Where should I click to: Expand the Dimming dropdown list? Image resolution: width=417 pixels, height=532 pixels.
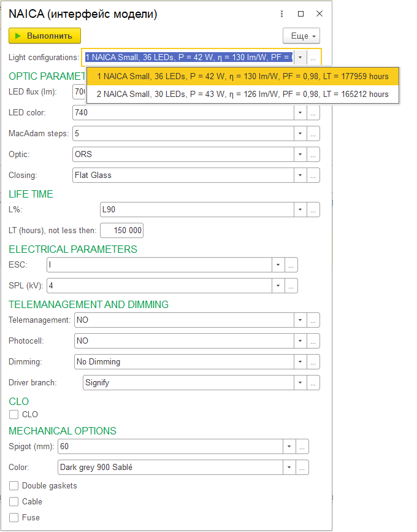click(300, 362)
